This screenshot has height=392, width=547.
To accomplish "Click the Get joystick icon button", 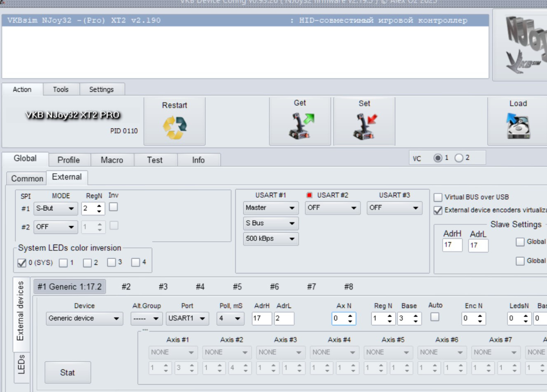I will coord(300,125).
